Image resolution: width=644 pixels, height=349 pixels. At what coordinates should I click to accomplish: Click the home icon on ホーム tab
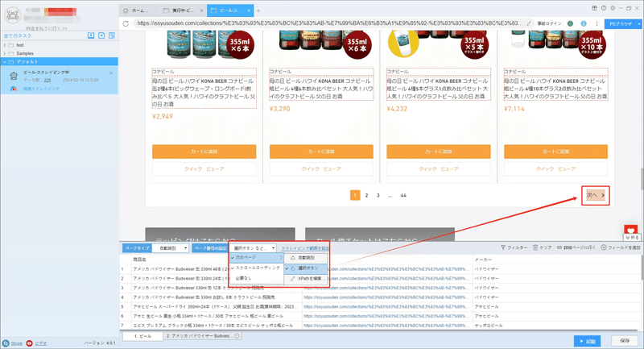tap(126, 10)
